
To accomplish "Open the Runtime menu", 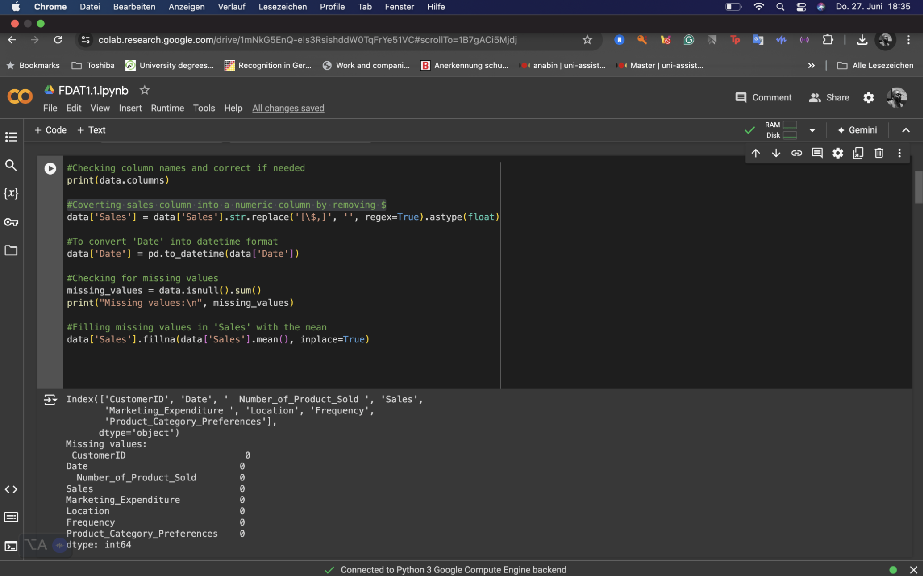I will (167, 108).
